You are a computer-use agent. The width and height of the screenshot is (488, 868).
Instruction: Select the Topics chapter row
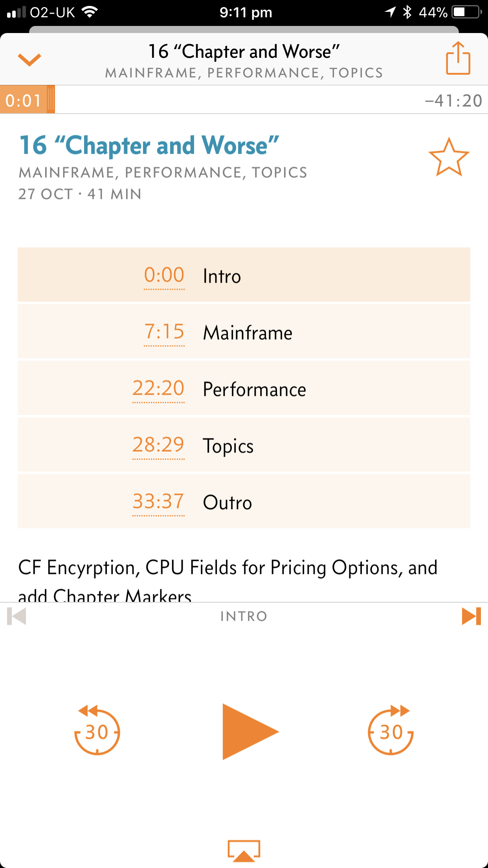pyautogui.click(x=244, y=445)
